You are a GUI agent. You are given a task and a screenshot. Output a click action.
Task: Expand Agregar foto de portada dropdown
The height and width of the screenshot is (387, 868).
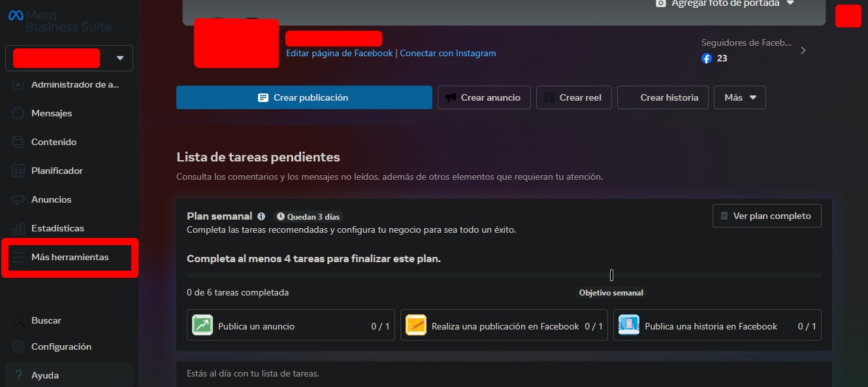pyautogui.click(x=790, y=3)
